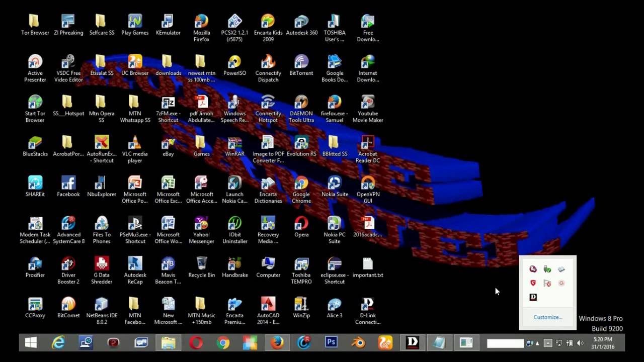The image size is (644, 362).
Task: Collapse the hidden tray icons arrow
Action: (548, 343)
